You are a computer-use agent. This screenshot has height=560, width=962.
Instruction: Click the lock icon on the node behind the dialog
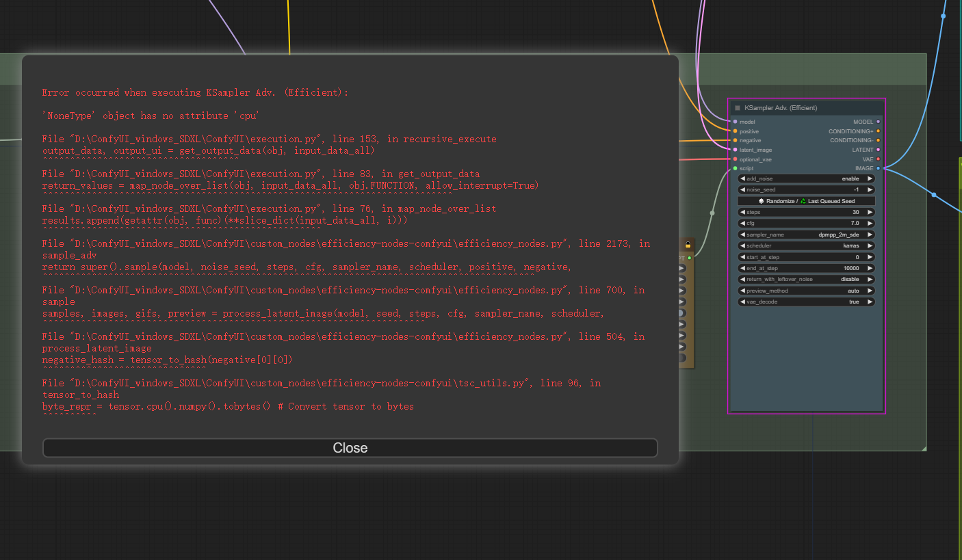click(x=688, y=243)
